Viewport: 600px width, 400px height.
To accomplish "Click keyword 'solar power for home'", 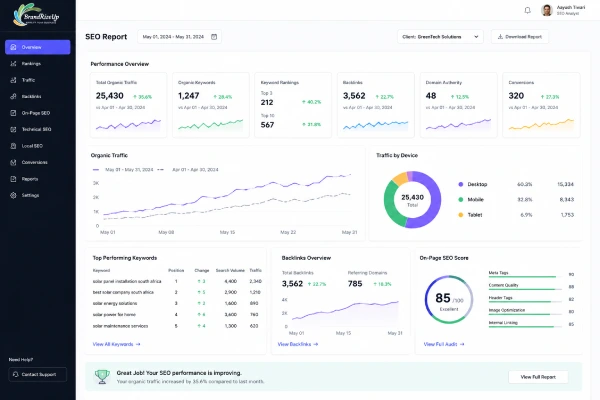I will coord(114,315).
